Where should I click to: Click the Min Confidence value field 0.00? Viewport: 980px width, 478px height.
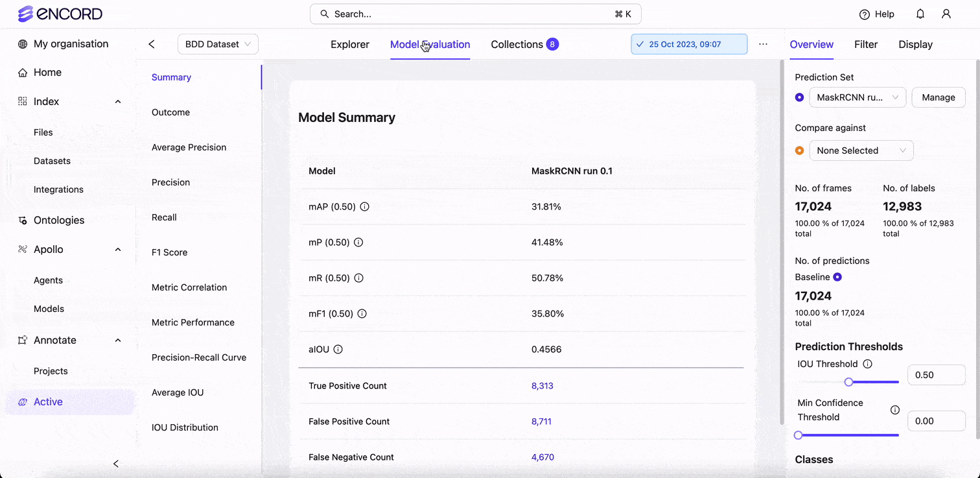coord(937,421)
